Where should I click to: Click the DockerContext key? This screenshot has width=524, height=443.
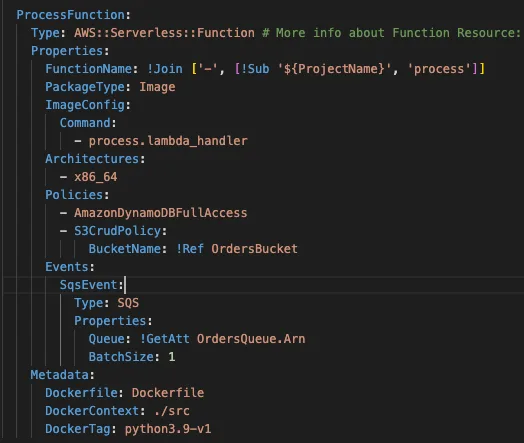click(92, 411)
